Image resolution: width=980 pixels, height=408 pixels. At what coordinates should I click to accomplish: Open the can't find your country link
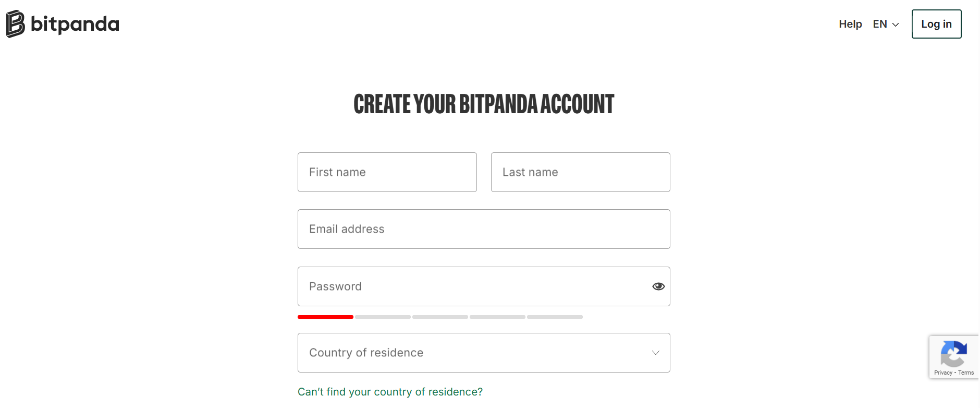[x=390, y=391]
